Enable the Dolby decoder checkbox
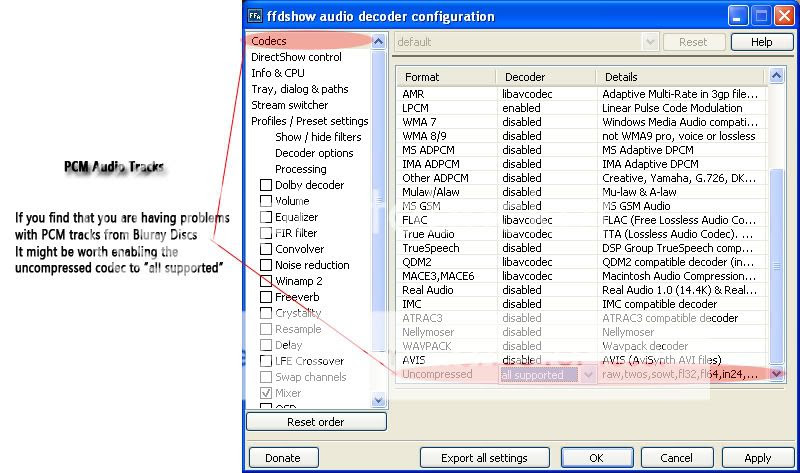Screen dimensions: 800x473 (266, 185)
